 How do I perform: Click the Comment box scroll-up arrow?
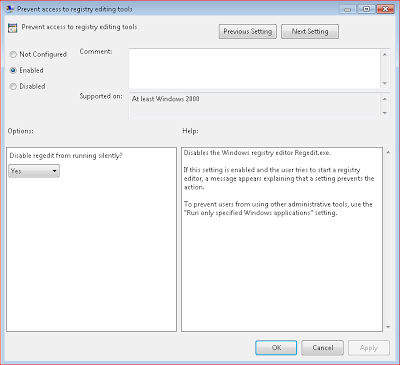point(385,54)
